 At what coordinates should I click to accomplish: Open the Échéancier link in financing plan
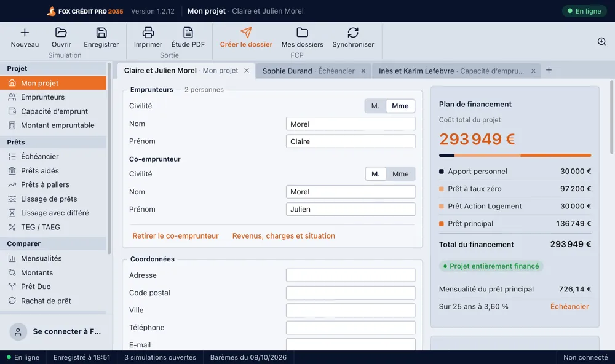point(569,306)
